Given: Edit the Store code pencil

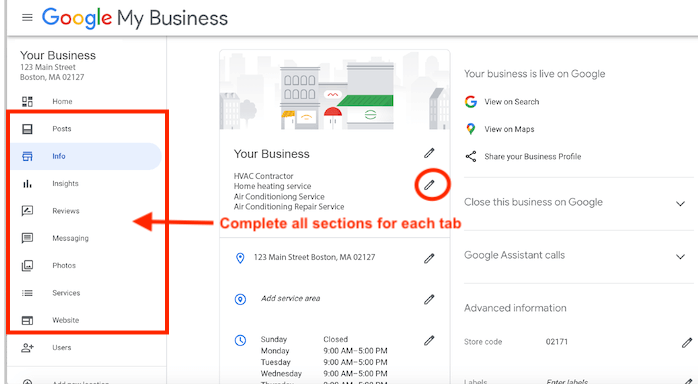Looking at the screenshot, I should click(x=687, y=342).
